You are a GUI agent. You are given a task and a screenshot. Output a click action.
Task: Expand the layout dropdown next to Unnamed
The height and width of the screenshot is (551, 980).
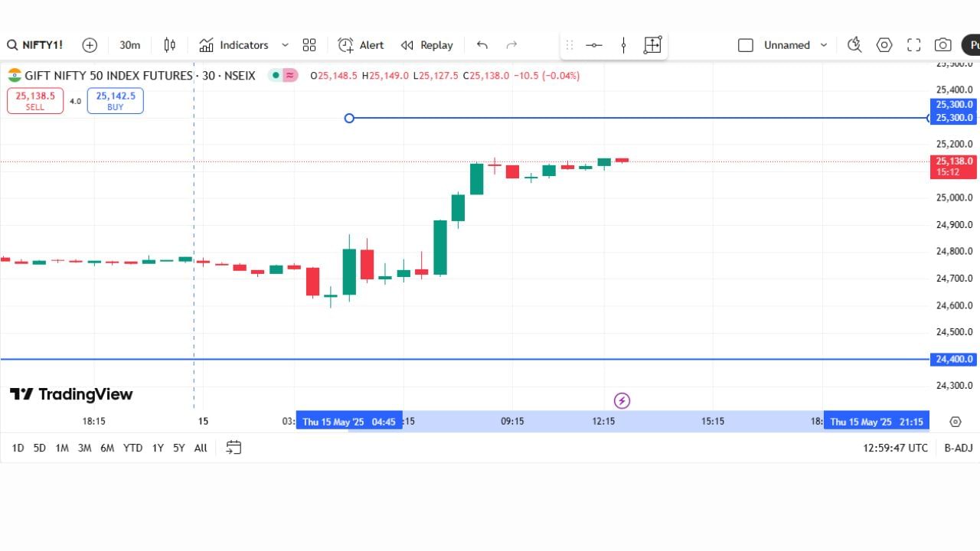tap(824, 45)
